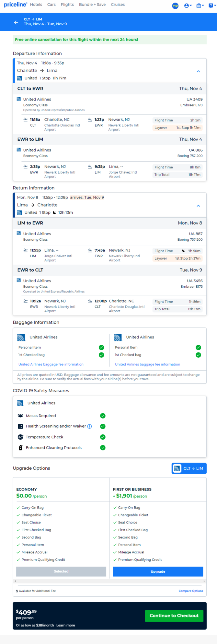Click the upgrade scrollbar right arrow
217x644 pixels.
[x=204, y=581]
